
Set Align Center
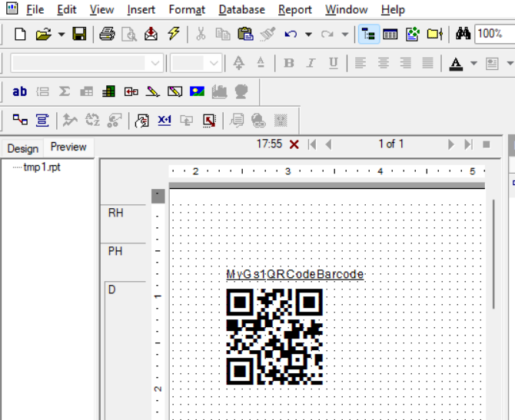tap(383, 63)
